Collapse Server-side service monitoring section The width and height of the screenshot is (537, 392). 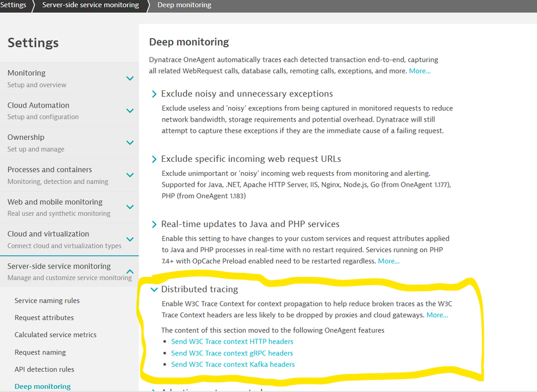(130, 272)
